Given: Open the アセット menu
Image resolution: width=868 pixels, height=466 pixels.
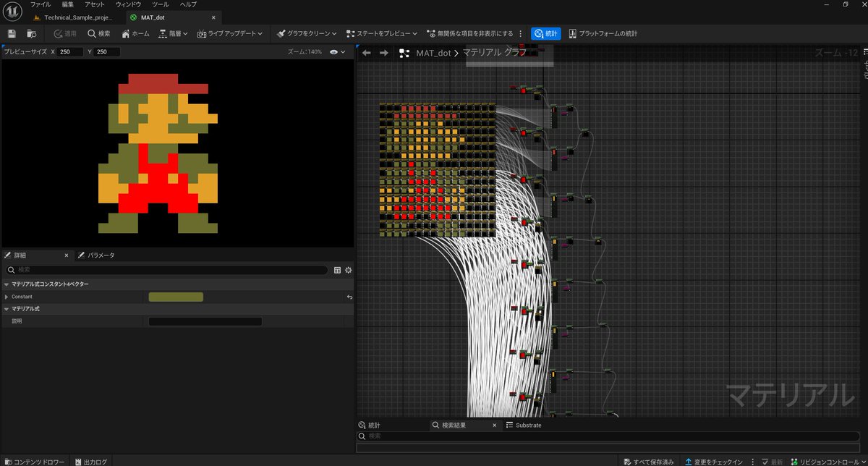Looking at the screenshot, I should 95,4.
